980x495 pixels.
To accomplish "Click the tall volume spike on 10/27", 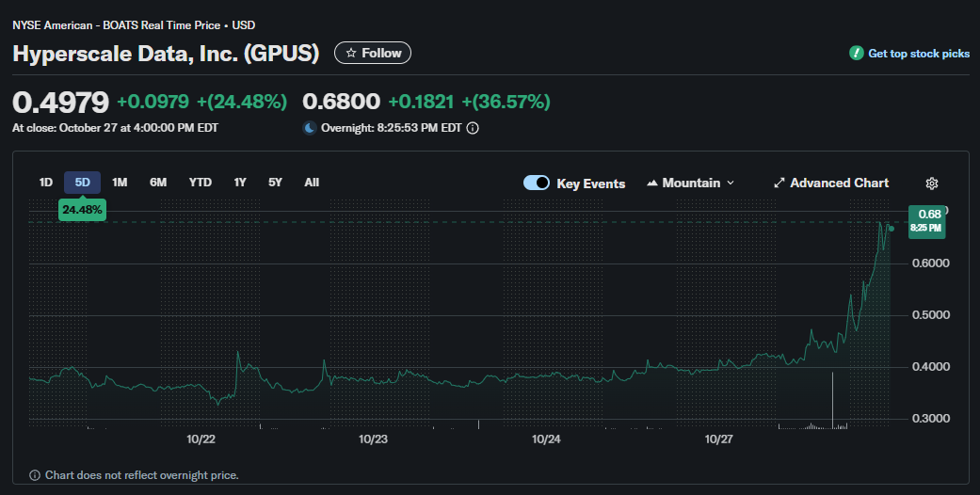I will click(x=832, y=400).
